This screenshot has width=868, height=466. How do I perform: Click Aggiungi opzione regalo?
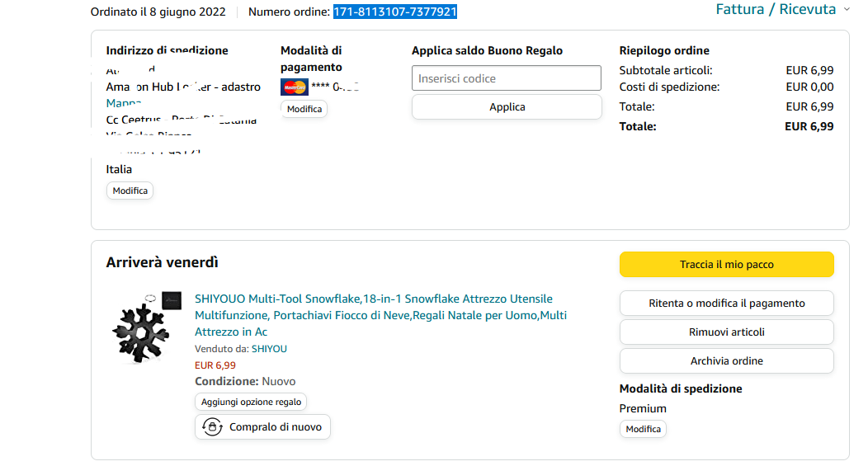[x=251, y=402]
